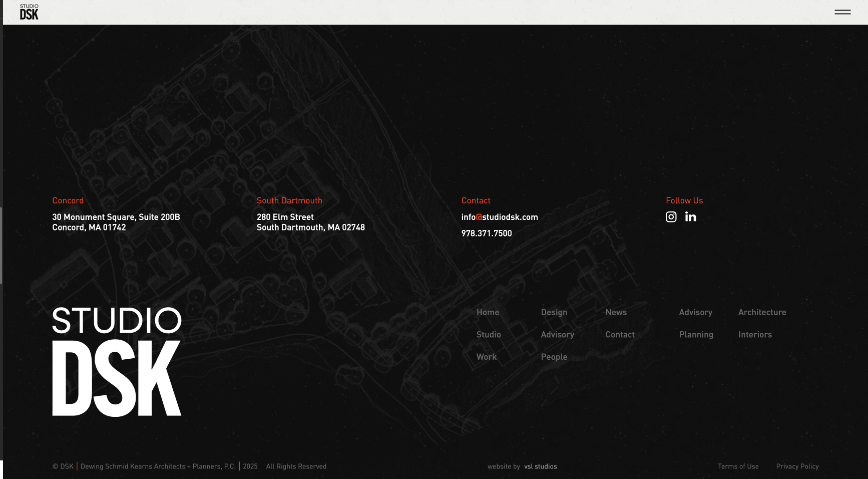
Task: Visit vsl studios website link
Action: pos(540,466)
